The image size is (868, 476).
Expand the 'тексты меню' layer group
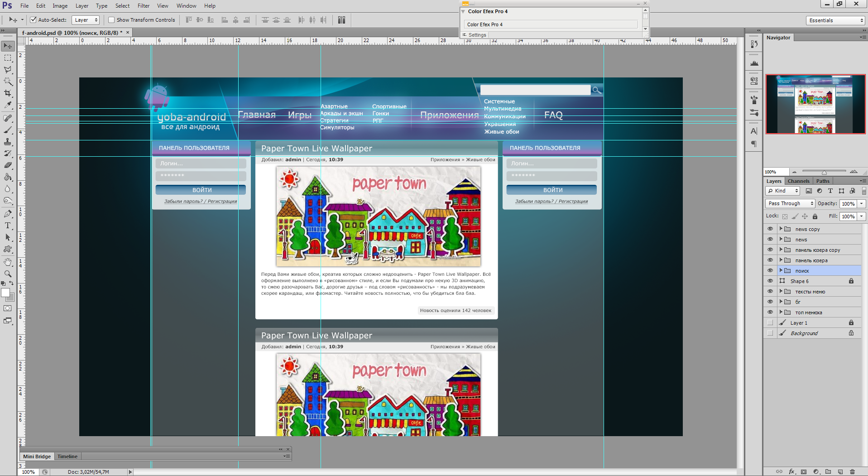click(x=781, y=292)
